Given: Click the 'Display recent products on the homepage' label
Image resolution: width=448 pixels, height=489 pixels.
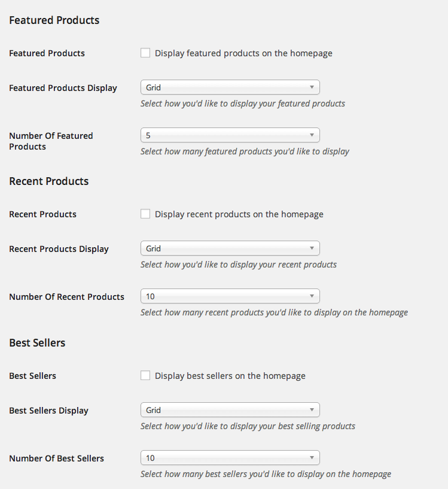Looking at the screenshot, I should pos(239,214).
